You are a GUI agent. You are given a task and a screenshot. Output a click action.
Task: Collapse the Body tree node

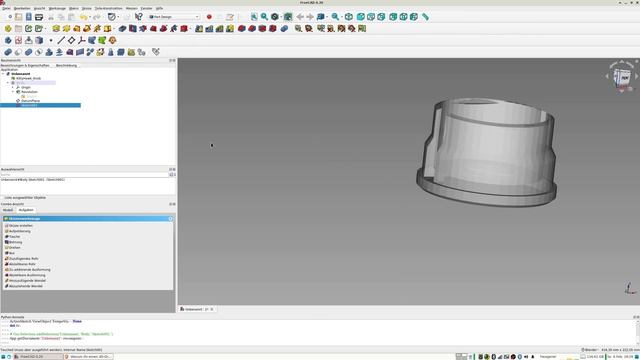(8, 83)
